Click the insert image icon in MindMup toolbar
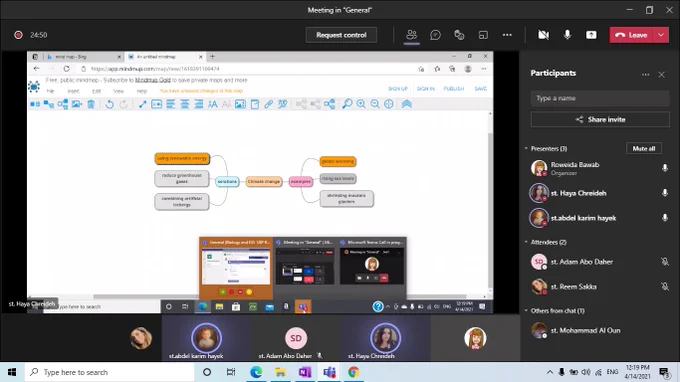The image size is (680, 382). pyautogui.click(x=240, y=104)
